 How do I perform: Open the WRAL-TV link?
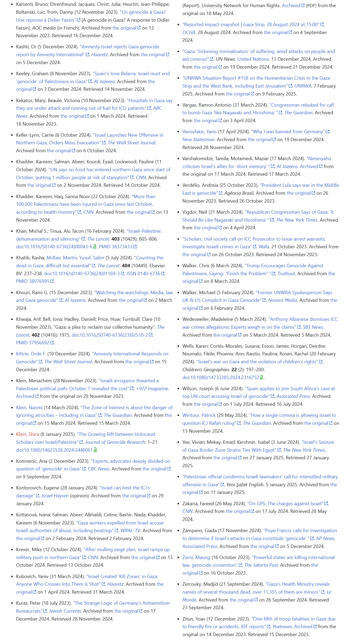pyautogui.click(x=130, y=531)
